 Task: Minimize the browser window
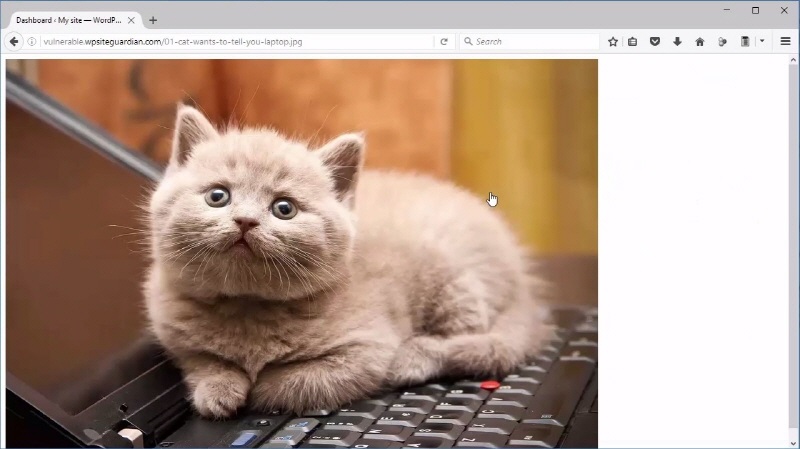point(727,10)
